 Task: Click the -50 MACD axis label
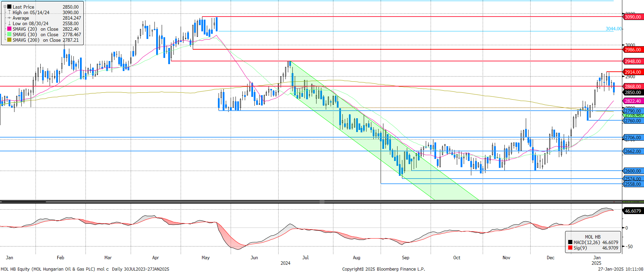(628, 246)
